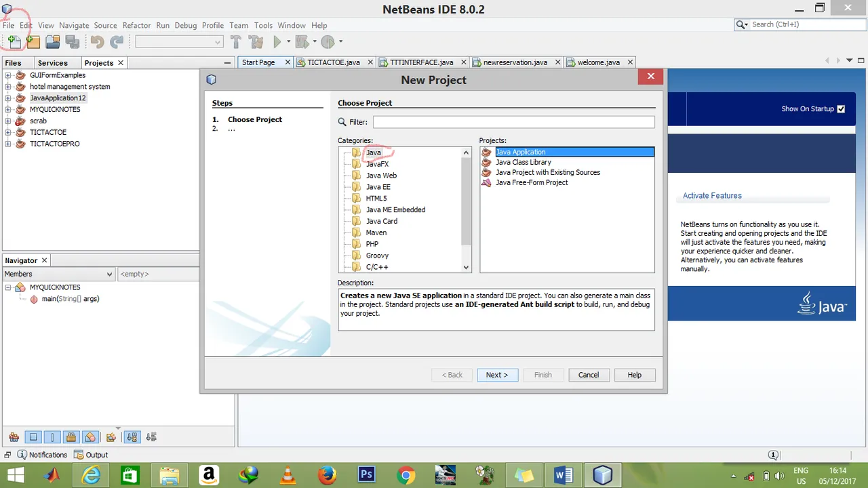
Task: Toggle Show Non-Public Members lock filter
Action: (x=71, y=437)
